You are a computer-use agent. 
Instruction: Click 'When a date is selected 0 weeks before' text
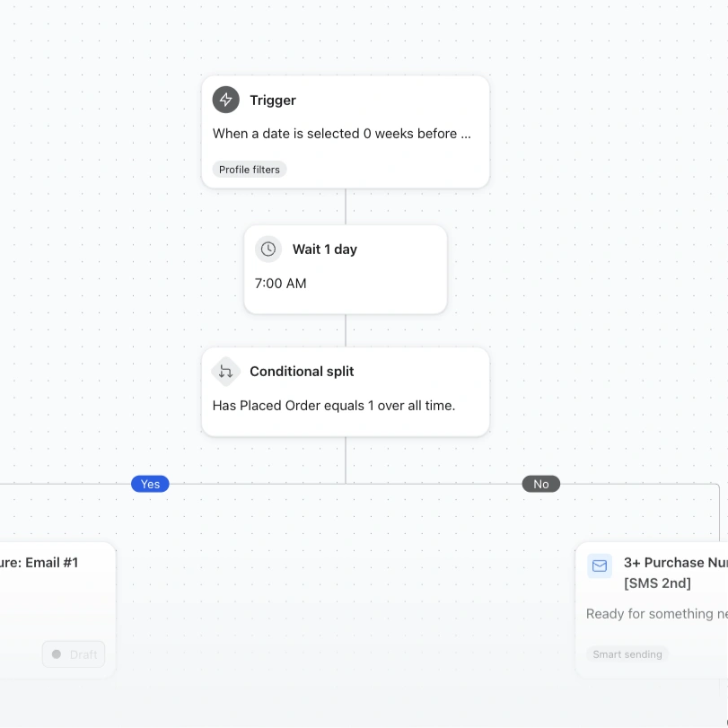tap(342, 134)
